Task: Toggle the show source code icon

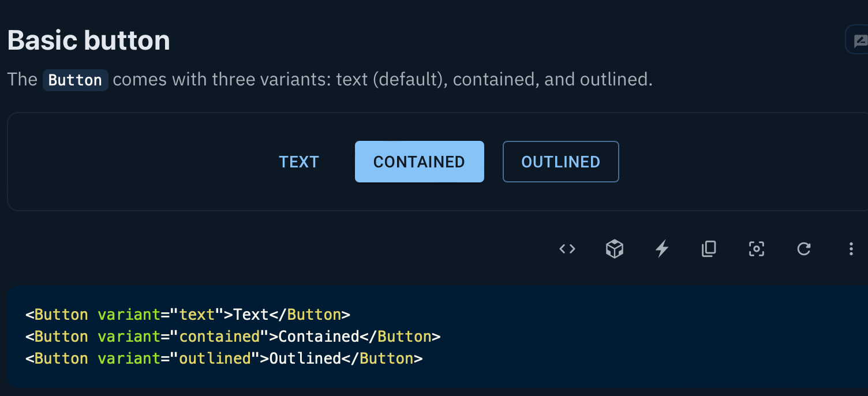Action: coord(567,249)
